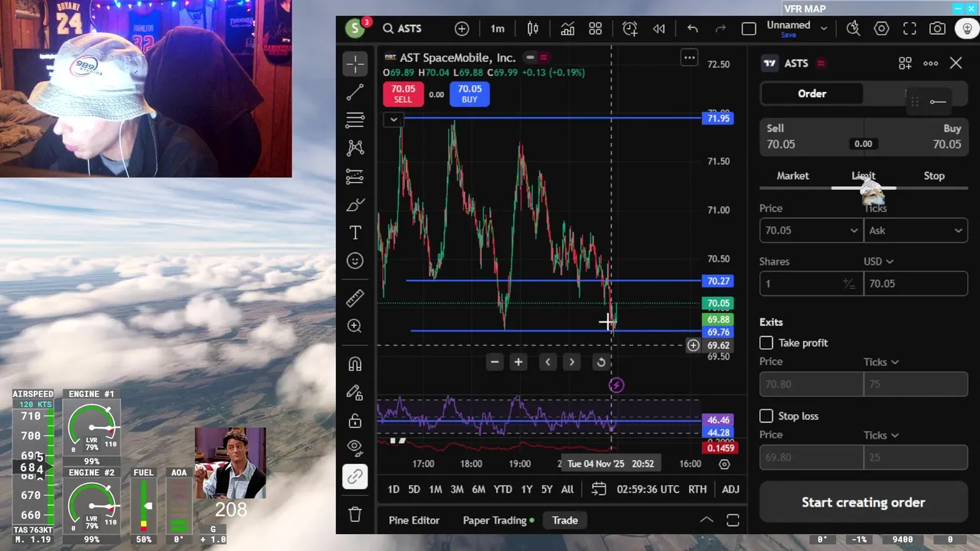
Task: Open indicator templates grid
Action: pos(595,28)
